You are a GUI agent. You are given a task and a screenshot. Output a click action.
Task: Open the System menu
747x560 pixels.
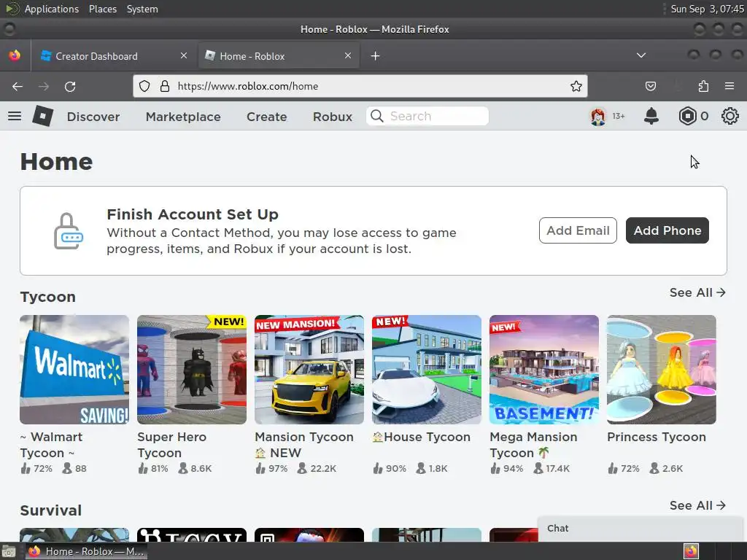coord(142,9)
